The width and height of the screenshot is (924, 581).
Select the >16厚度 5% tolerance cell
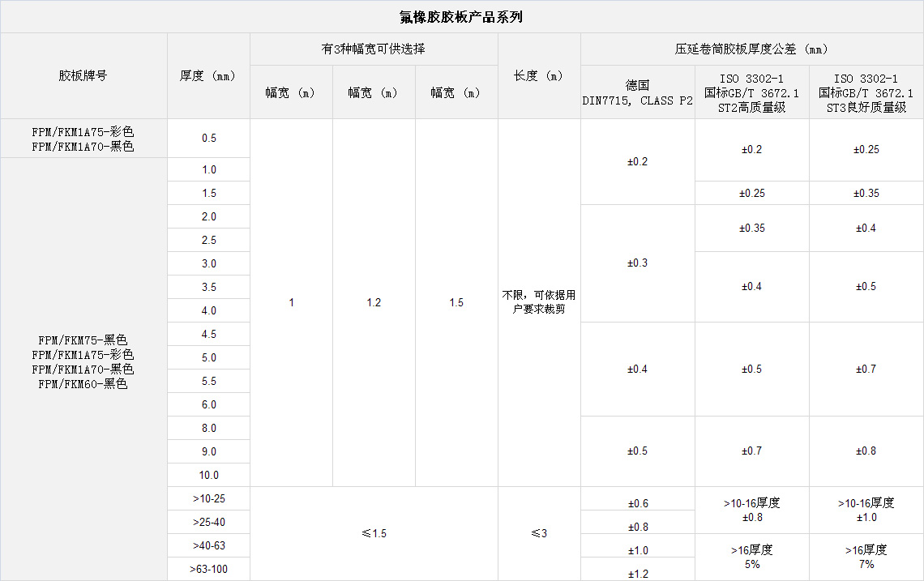pos(751,557)
